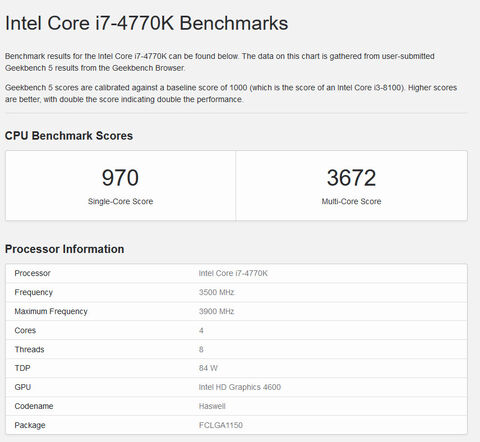Click the 3900 MHz maximum frequency value
Image resolution: width=480 pixels, height=442 pixels.
click(216, 311)
